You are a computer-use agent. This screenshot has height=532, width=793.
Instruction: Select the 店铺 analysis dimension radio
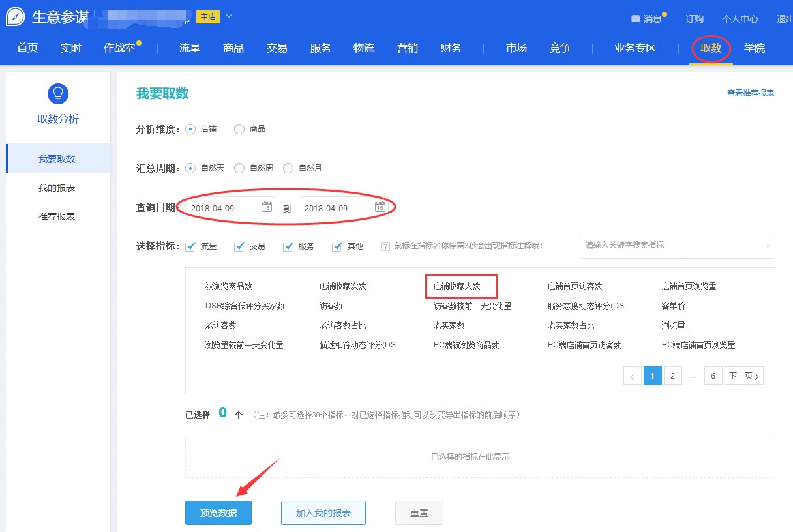click(190, 129)
